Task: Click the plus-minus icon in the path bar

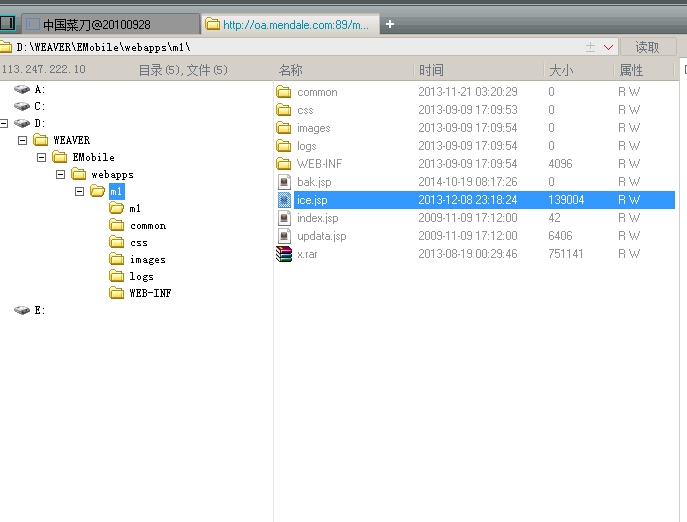Action: tap(591, 47)
